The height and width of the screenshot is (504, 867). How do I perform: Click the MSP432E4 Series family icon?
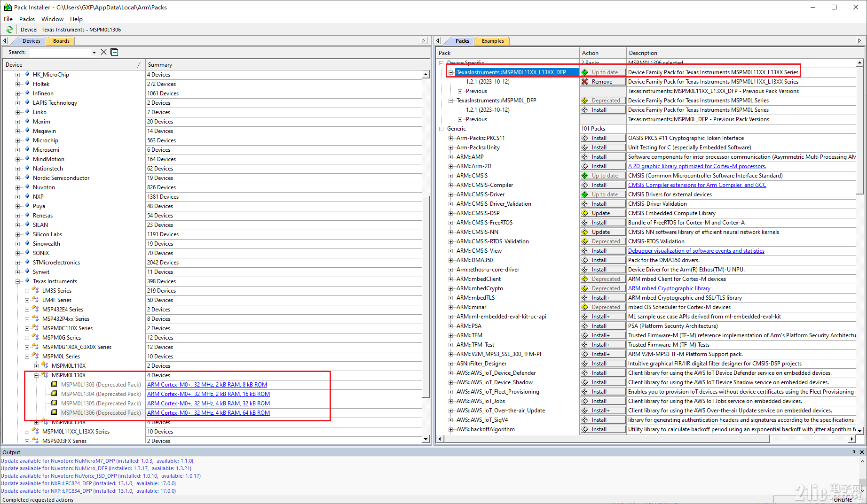point(35,309)
